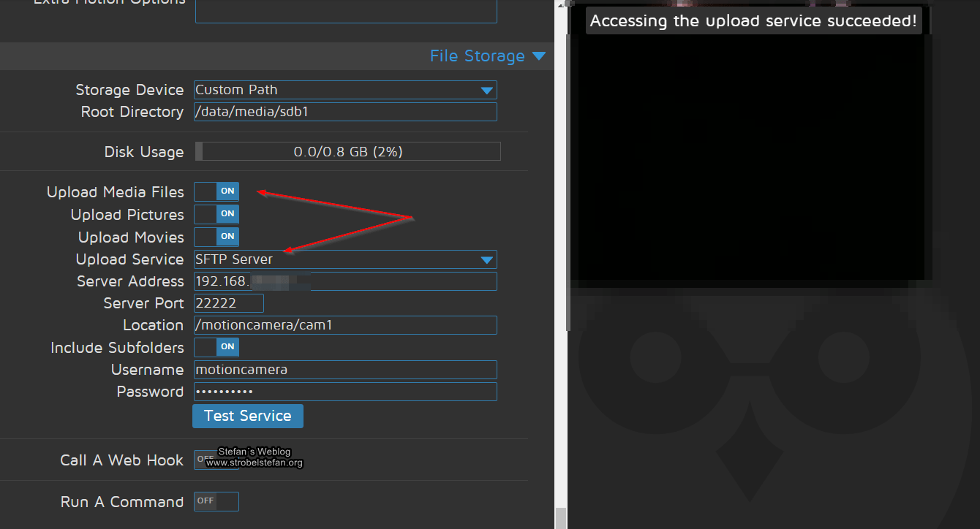Click the Server Port field

tap(228, 303)
